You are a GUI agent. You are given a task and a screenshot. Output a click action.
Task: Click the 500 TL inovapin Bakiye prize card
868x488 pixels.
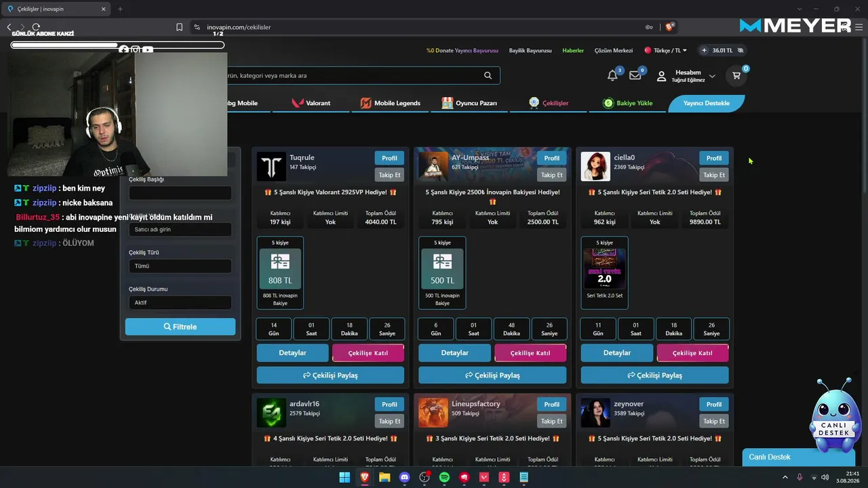[442, 272]
